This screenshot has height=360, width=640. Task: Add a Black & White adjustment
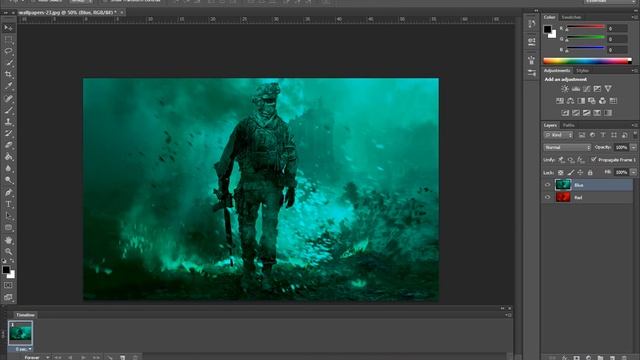click(x=581, y=101)
